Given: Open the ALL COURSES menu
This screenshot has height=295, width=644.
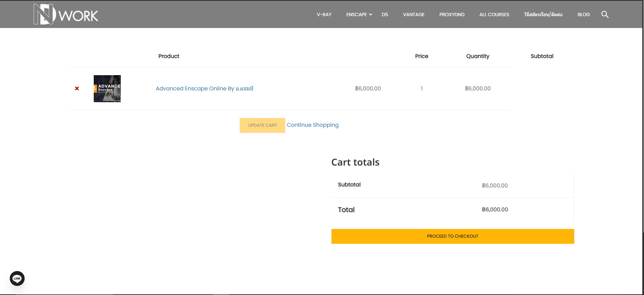Looking at the screenshot, I should [x=494, y=14].
